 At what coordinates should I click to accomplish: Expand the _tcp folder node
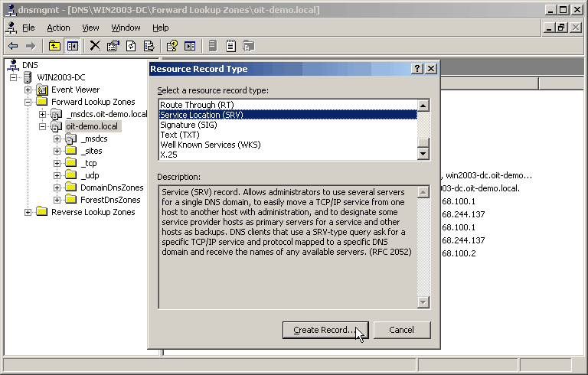point(57,163)
